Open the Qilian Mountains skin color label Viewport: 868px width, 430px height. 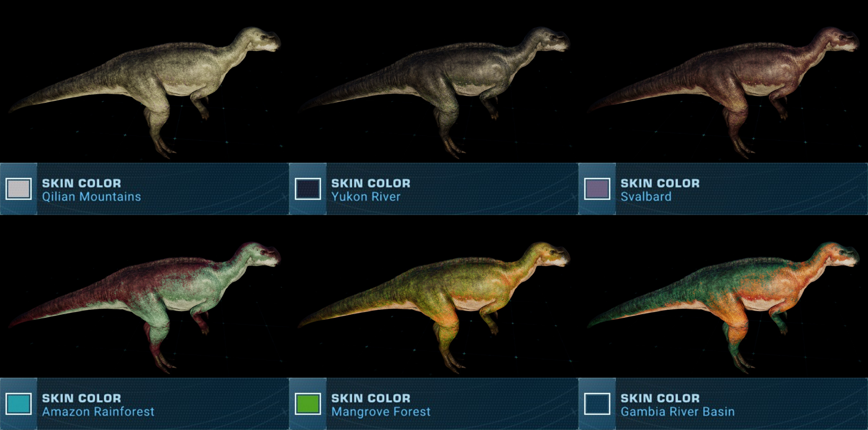tap(91, 197)
